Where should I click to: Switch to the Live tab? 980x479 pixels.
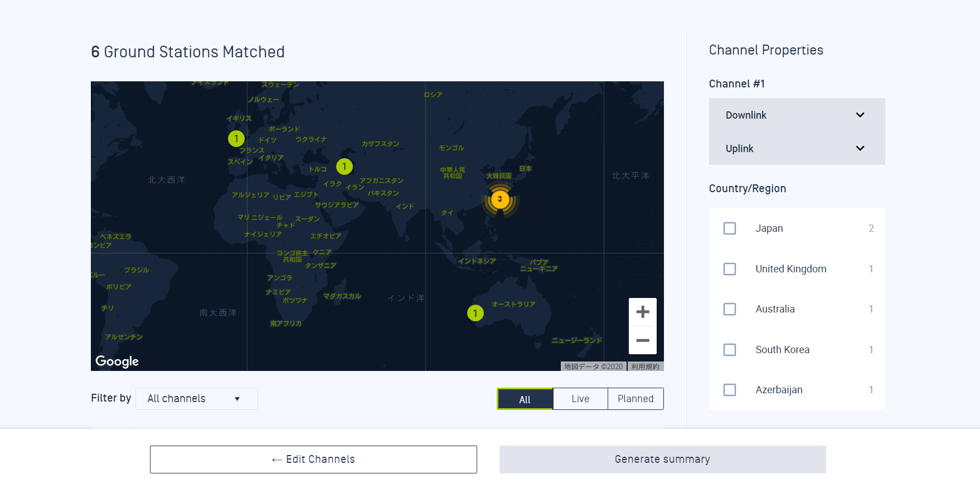(580, 399)
